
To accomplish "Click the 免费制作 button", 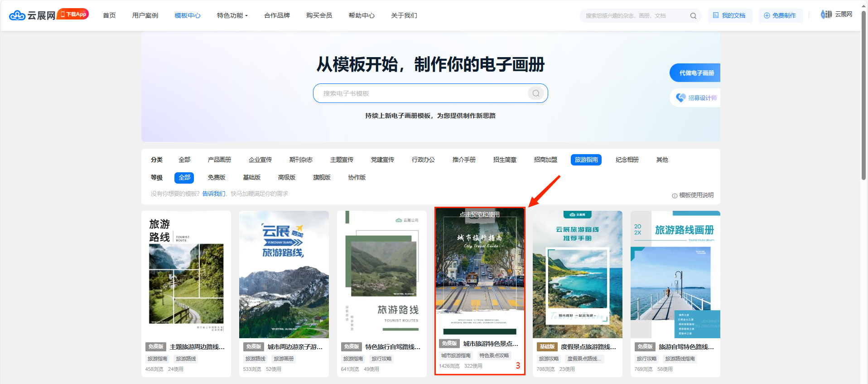I will click(x=780, y=15).
